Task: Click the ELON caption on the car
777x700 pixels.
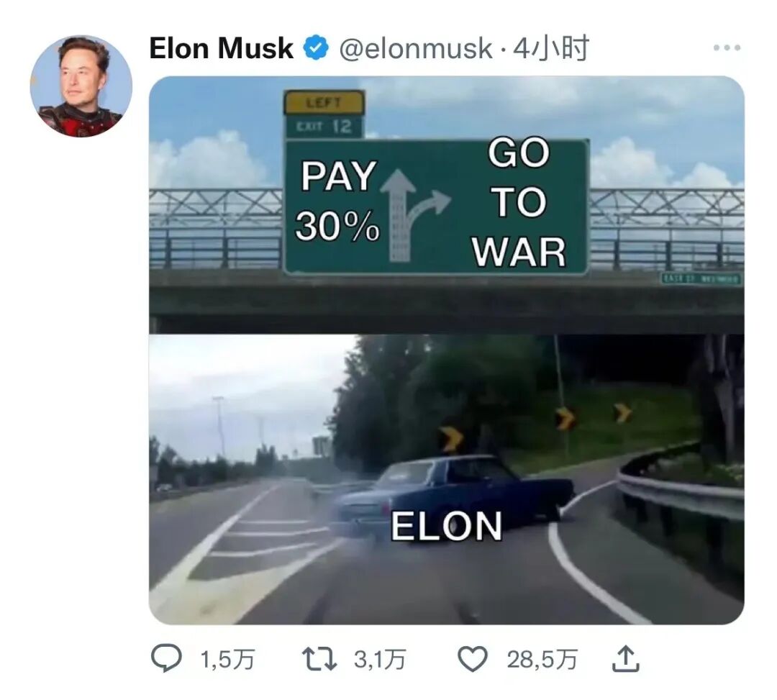Action: [x=447, y=526]
